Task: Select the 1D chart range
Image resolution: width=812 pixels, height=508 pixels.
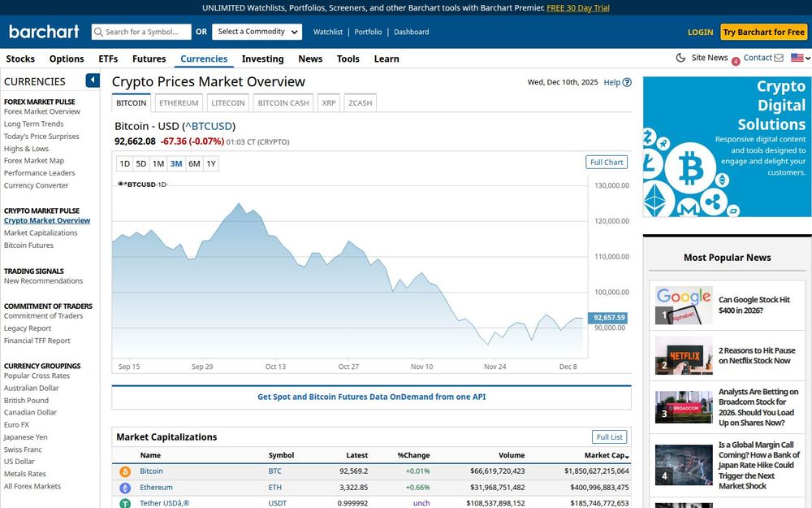Action: coord(125,164)
